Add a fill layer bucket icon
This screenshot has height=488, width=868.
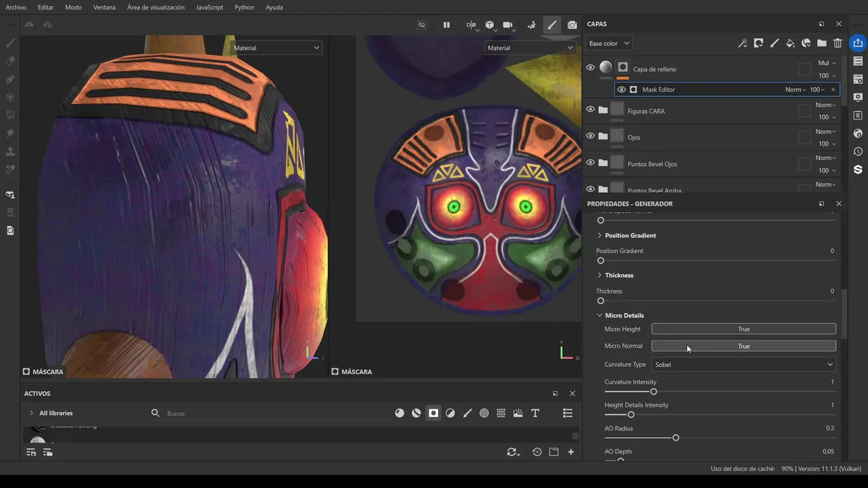[790, 43]
